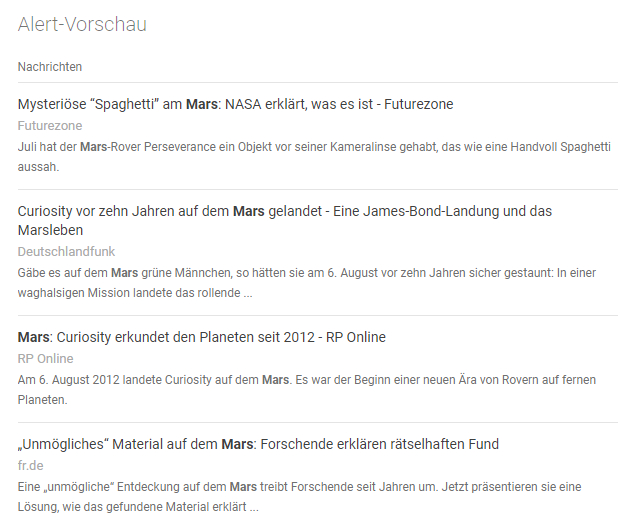Screen dimensions: 631x523
Task: Select the unmögliche Entdeckung snippet text
Action: [299, 496]
